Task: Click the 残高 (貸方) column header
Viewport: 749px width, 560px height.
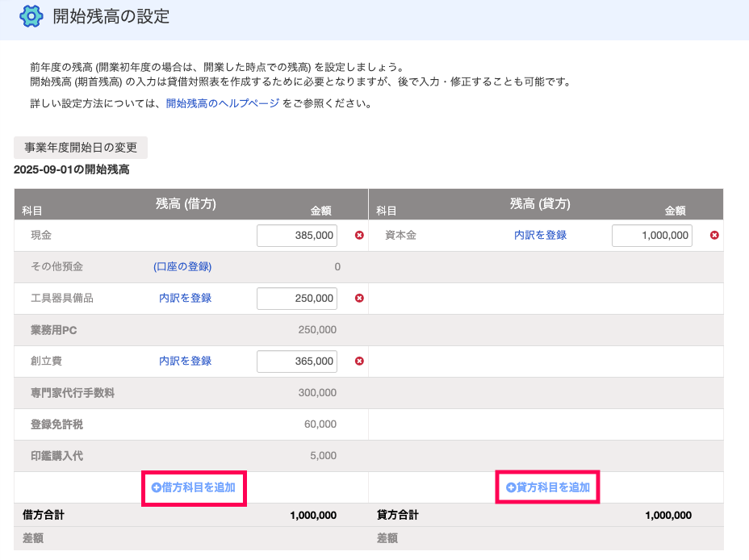Action: coord(540,204)
